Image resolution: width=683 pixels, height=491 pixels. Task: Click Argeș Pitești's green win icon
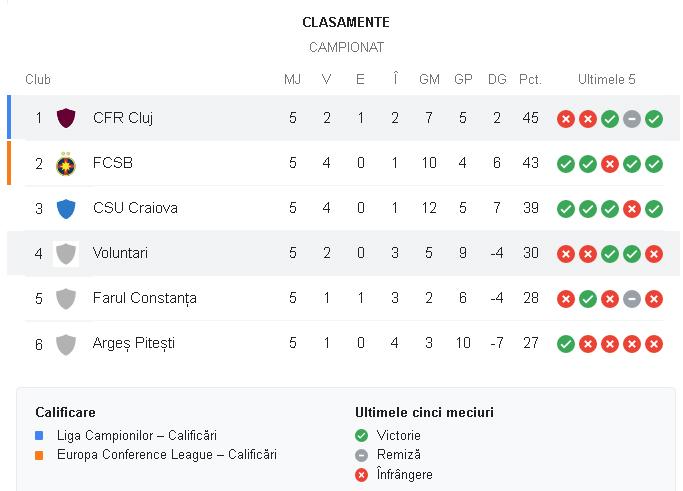pos(566,344)
